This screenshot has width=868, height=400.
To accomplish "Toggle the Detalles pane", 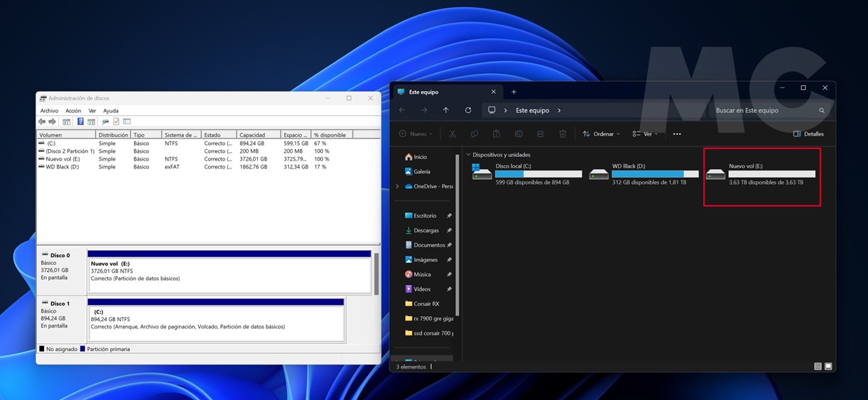I will pyautogui.click(x=808, y=134).
